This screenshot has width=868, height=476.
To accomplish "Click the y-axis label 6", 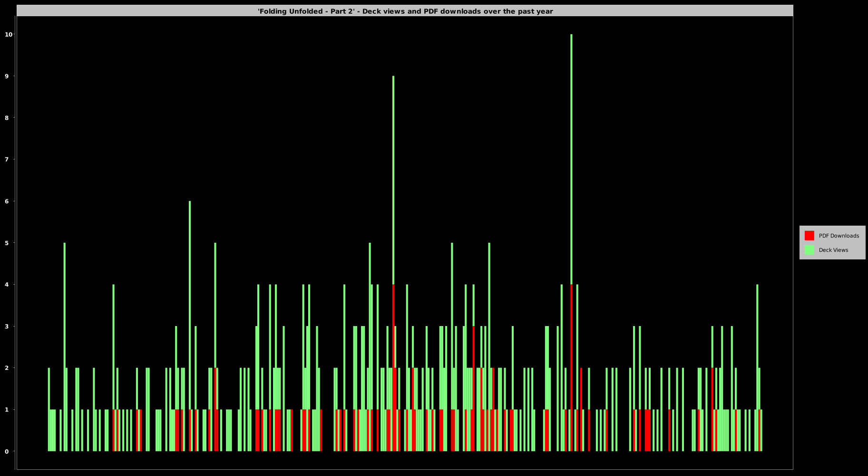I will click(7, 201).
